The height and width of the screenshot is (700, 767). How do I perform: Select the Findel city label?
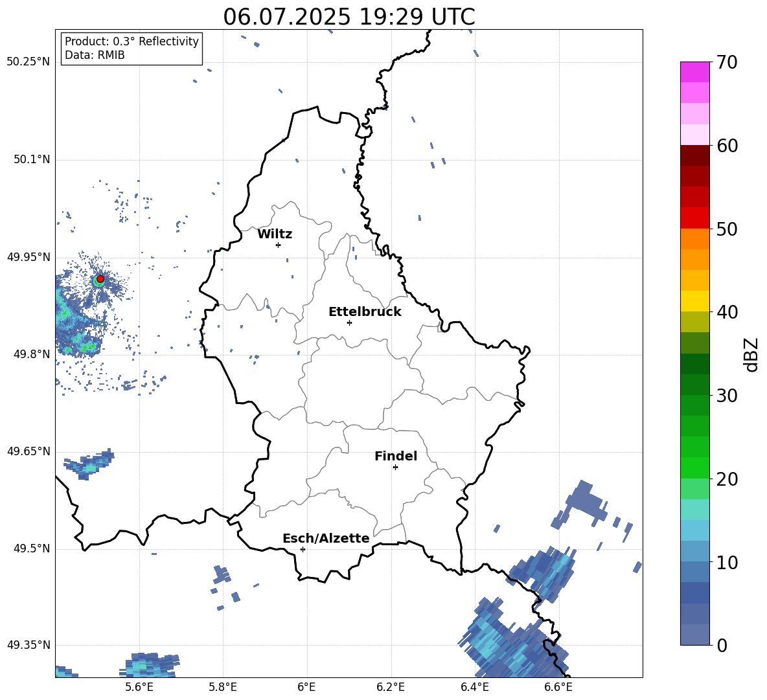point(396,456)
